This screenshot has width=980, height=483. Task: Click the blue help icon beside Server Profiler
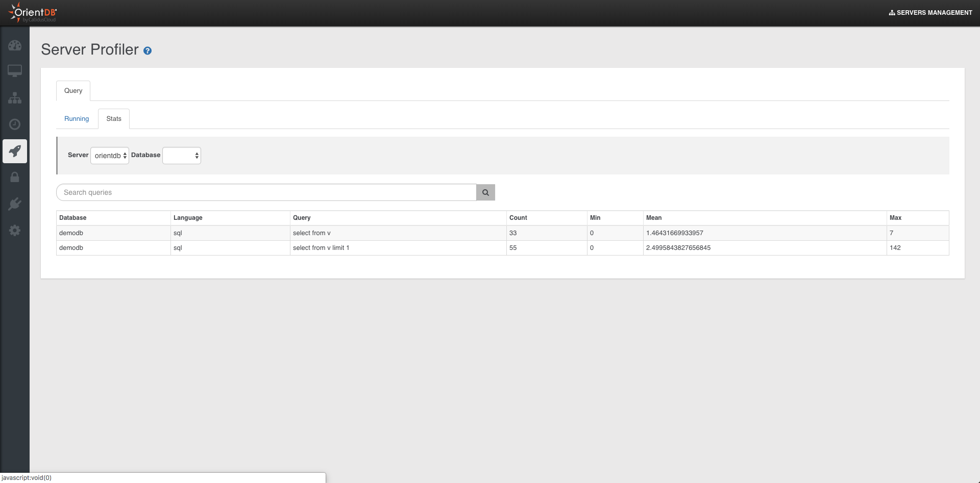pyautogui.click(x=148, y=51)
